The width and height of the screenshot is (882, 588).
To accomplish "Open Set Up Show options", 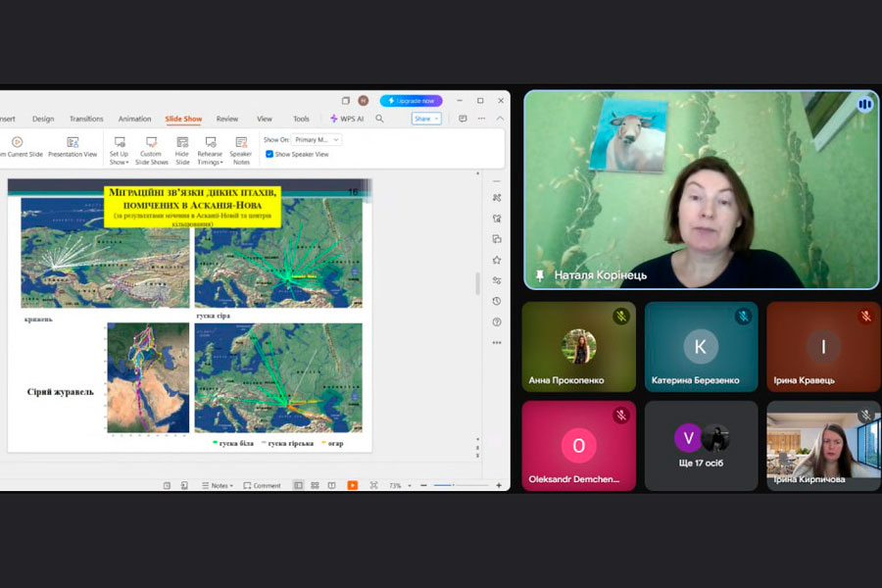I will pyautogui.click(x=119, y=150).
